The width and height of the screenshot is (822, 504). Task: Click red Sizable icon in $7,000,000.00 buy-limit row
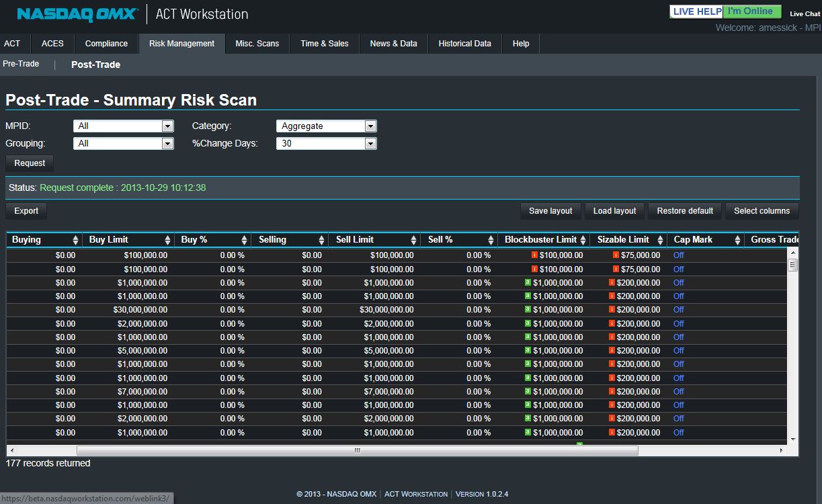point(612,391)
